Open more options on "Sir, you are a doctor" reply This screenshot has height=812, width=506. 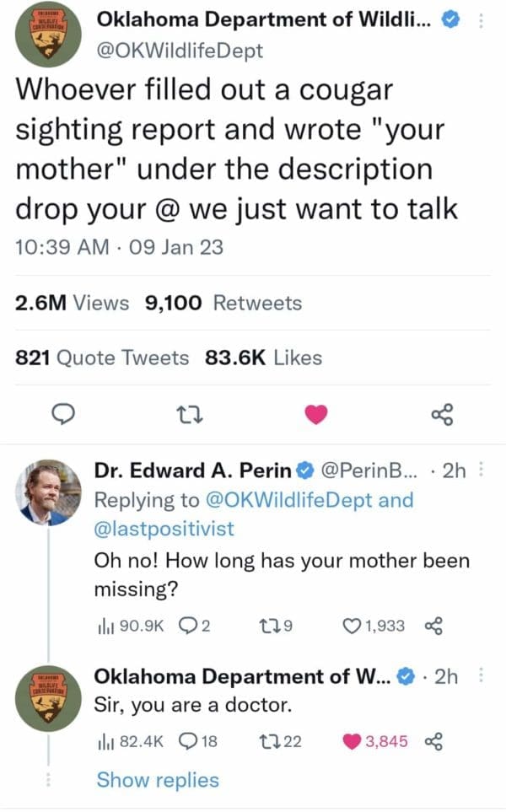pyautogui.click(x=481, y=675)
